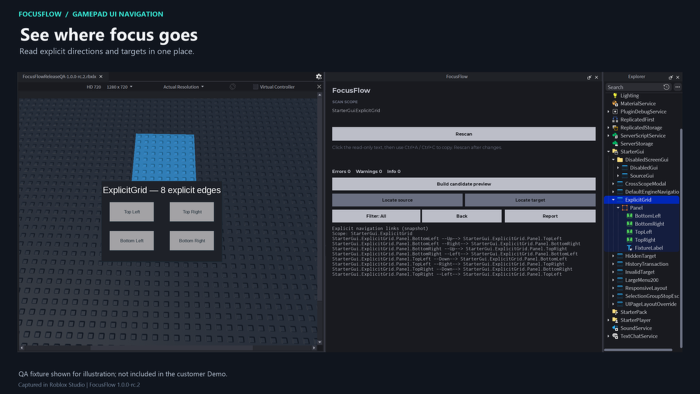Click the StarterPack icon
The width and height of the screenshot is (700, 394).
(x=615, y=312)
